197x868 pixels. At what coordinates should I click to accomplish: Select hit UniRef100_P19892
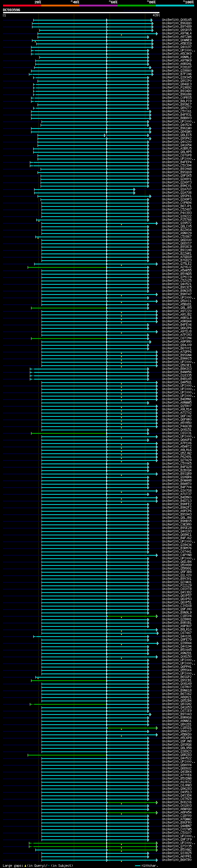click(177, 88)
